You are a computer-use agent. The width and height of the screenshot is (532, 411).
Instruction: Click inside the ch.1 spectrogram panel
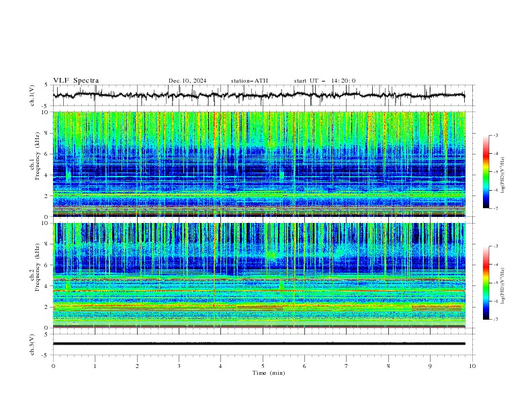pos(259,164)
